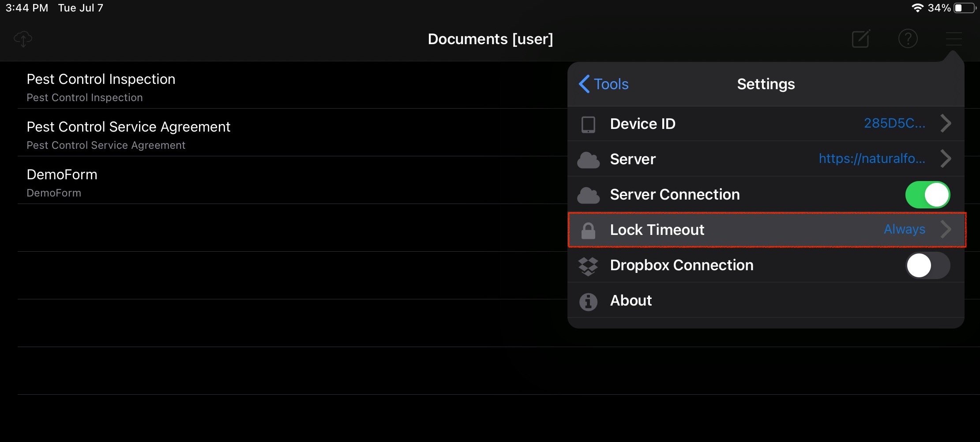Expand Device ID chevron arrow
This screenshot has height=442, width=980.
pyautogui.click(x=946, y=123)
